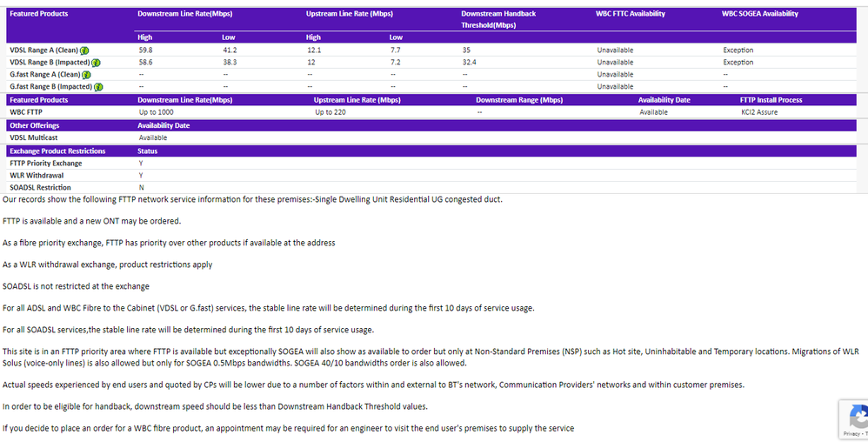
Task: Open help icon next to VDSL Range B (Impacted)
Action: click(x=96, y=63)
